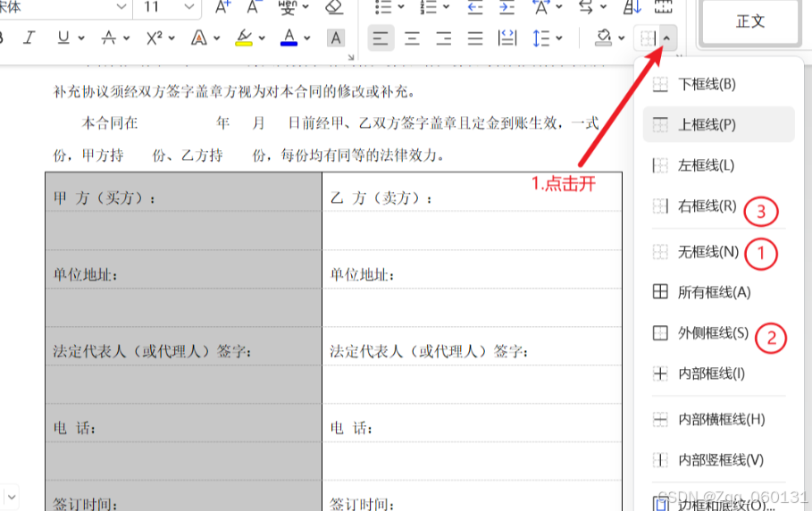Click the line spacing icon

540,38
